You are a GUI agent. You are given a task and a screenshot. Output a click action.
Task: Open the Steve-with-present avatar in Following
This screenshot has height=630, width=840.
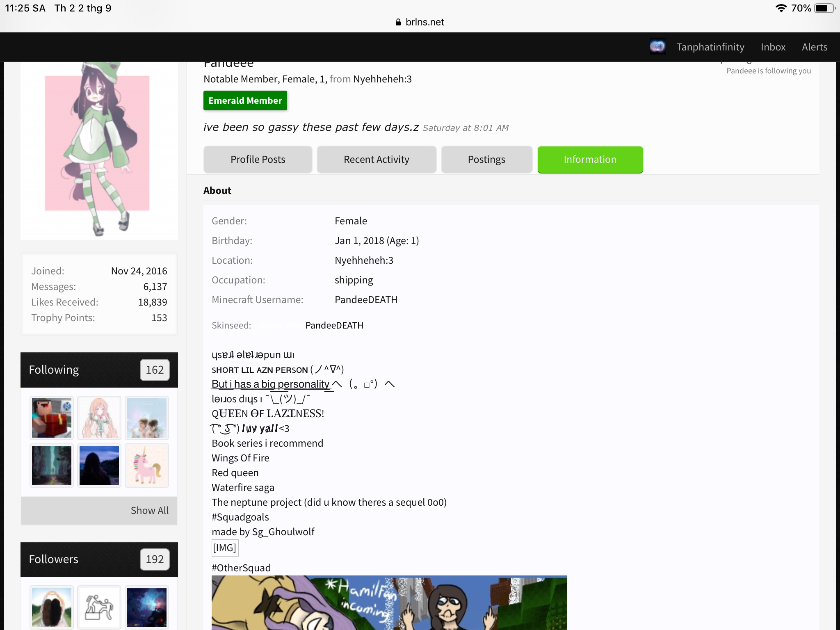(52, 418)
